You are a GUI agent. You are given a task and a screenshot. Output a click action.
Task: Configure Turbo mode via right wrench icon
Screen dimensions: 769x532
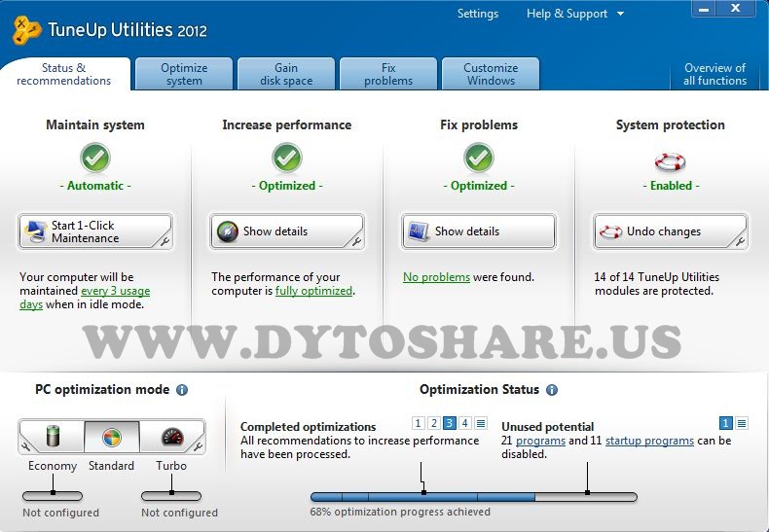click(x=198, y=446)
